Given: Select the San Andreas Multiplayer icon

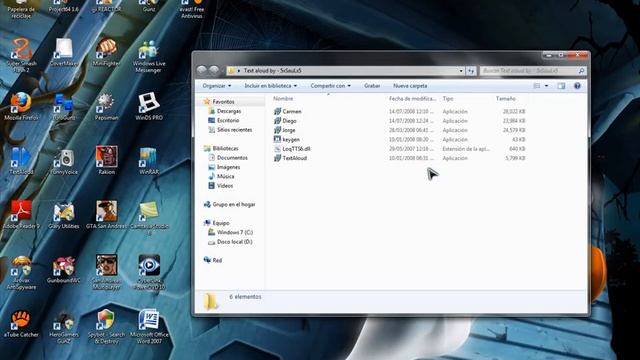Looking at the screenshot, I should coord(106,272).
